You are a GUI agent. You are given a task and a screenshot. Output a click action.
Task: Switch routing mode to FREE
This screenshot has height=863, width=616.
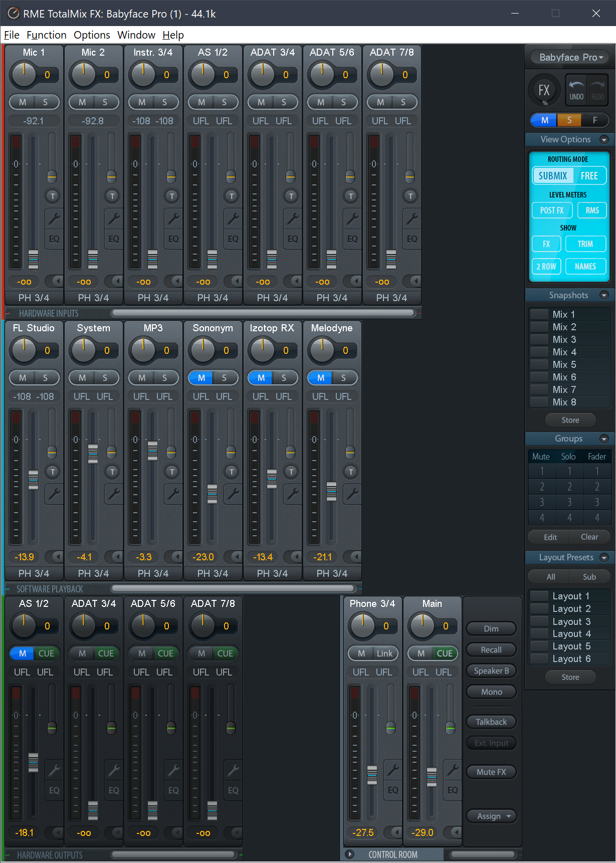[x=589, y=176]
